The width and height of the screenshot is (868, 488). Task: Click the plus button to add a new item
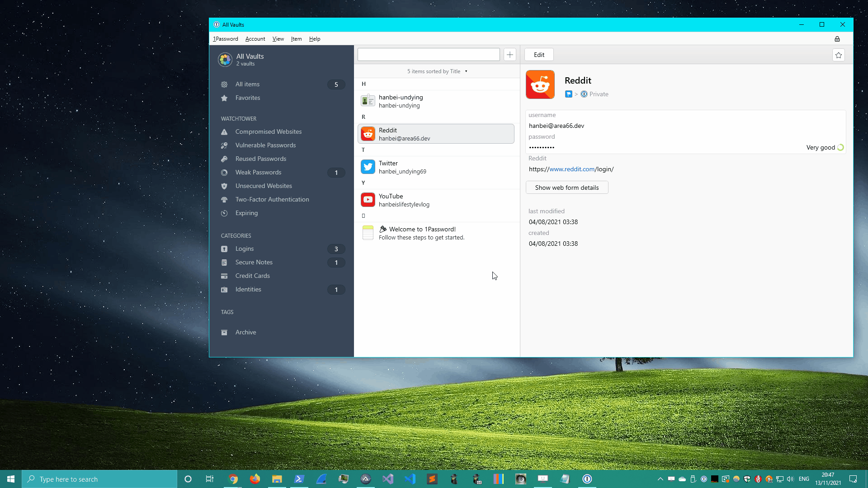pyautogui.click(x=510, y=55)
